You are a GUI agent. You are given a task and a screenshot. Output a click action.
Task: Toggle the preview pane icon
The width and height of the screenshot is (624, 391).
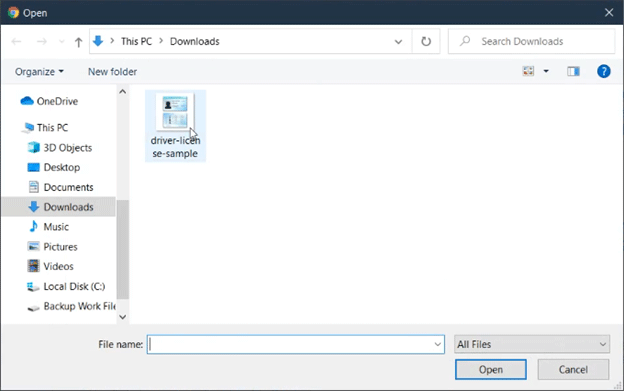[x=573, y=72]
